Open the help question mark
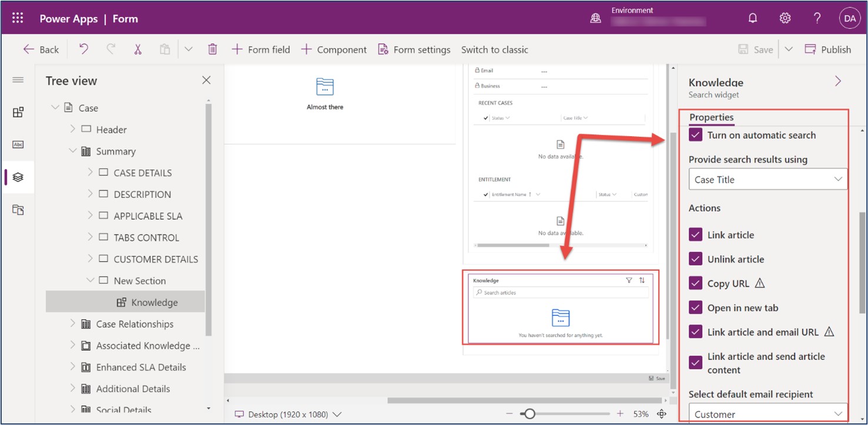 coord(817,18)
